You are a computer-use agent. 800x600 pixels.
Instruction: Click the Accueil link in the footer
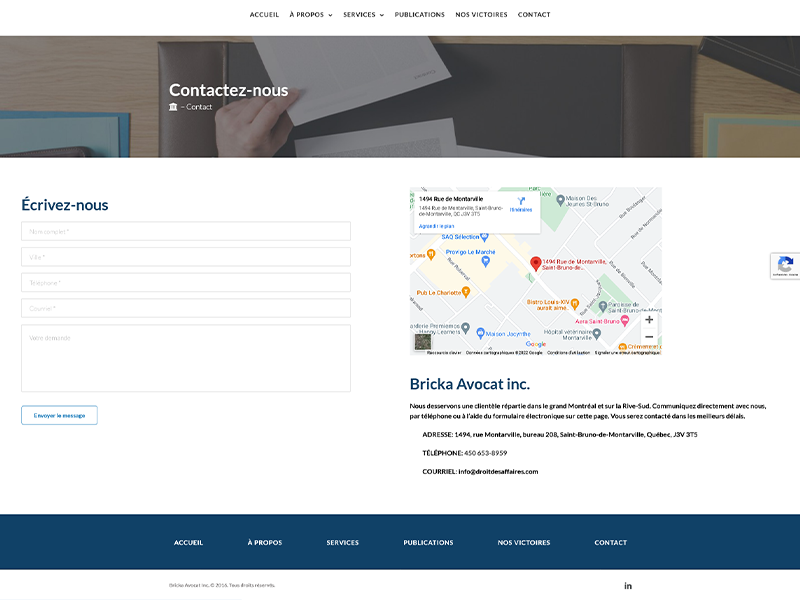pyautogui.click(x=188, y=542)
